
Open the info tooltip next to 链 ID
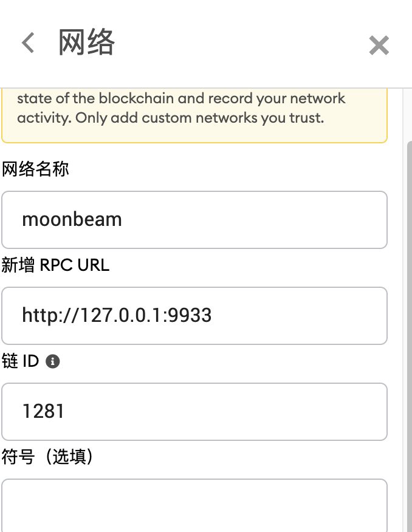pos(53,361)
